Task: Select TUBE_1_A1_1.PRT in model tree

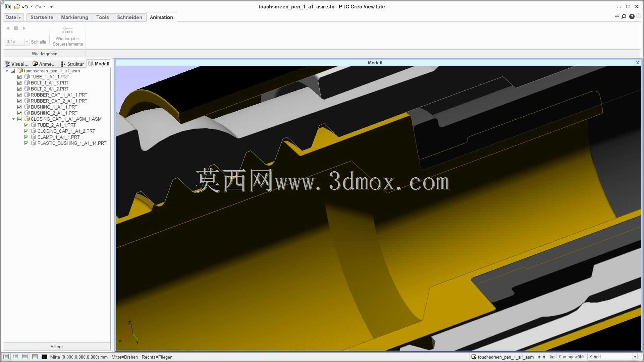Action: click(50, 77)
